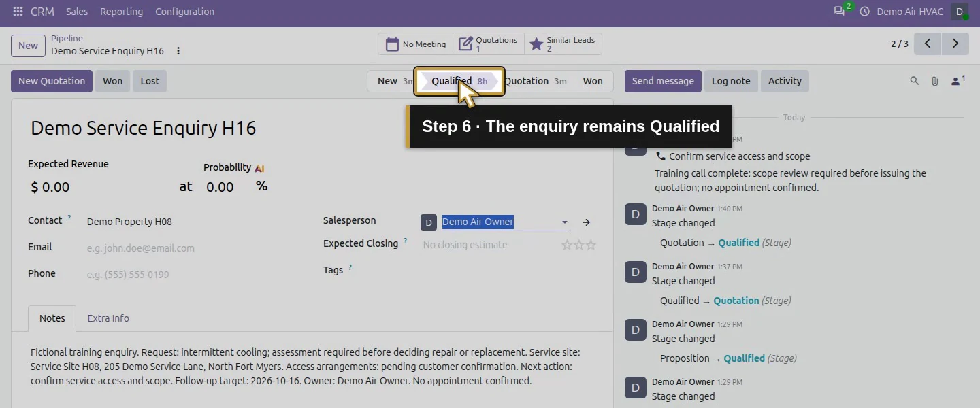Viewport: 980px width, 408px height.
Task: Show help tooltip for Expected Closing
Action: pyautogui.click(x=406, y=241)
